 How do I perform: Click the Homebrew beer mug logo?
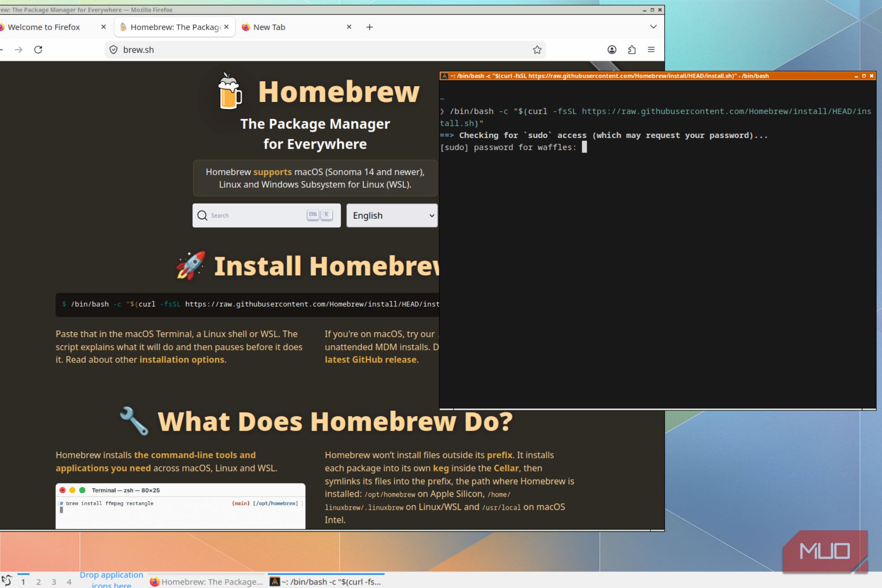coord(230,91)
